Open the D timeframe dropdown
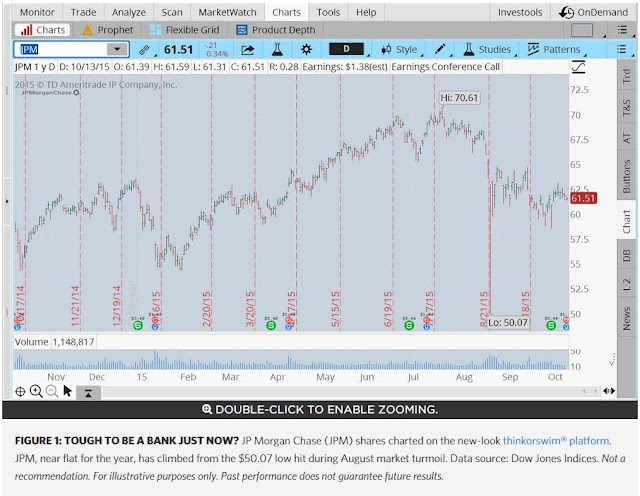This screenshot has height=496, width=640. click(x=347, y=49)
